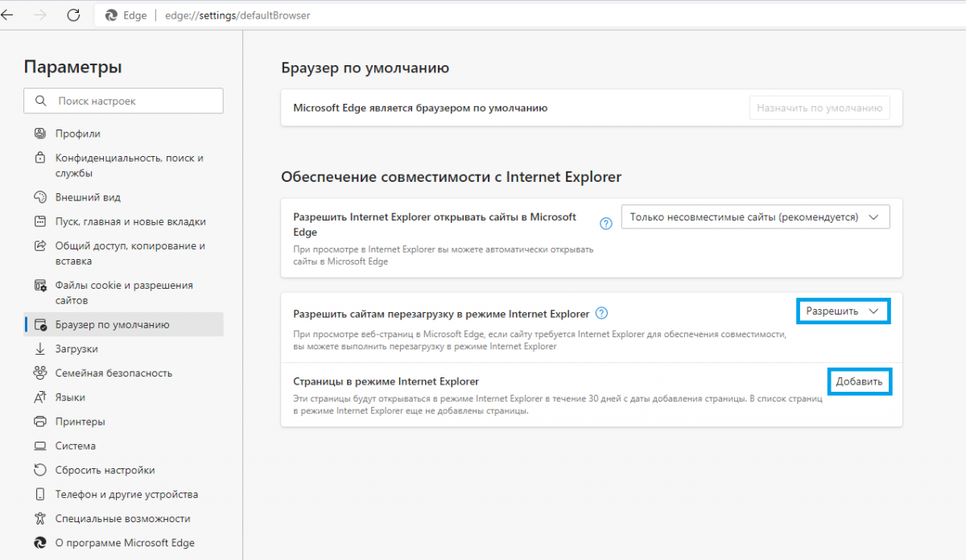This screenshot has height=560, width=966.
Task: Go back with the browser back arrow
Action: (x=7, y=14)
